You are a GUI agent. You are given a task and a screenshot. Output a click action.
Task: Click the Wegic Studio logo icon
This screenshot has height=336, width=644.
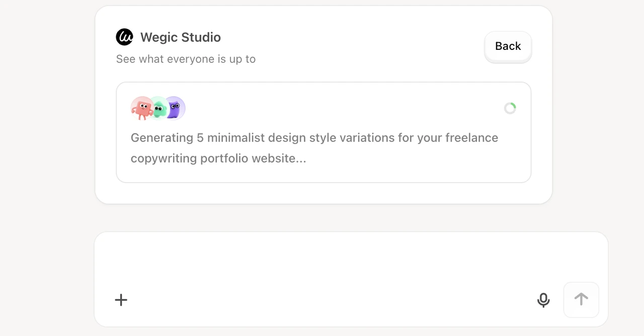tap(124, 37)
